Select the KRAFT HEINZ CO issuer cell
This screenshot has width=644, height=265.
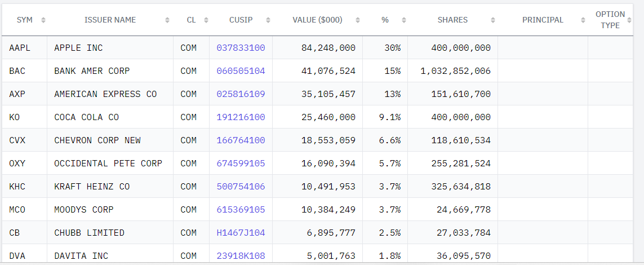pyautogui.click(x=110, y=187)
